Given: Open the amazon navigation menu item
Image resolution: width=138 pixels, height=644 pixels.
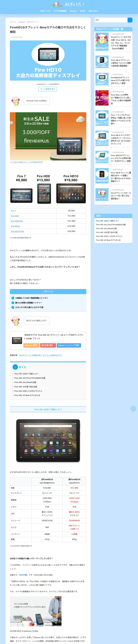Looking at the screenshot, I should click(x=73, y=11).
